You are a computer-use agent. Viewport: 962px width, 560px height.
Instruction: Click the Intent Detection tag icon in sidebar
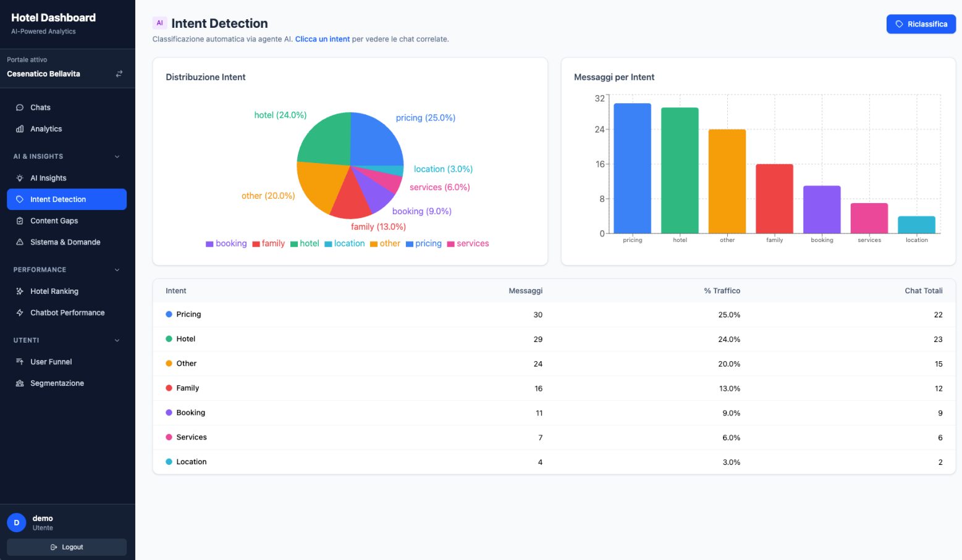[20, 199]
